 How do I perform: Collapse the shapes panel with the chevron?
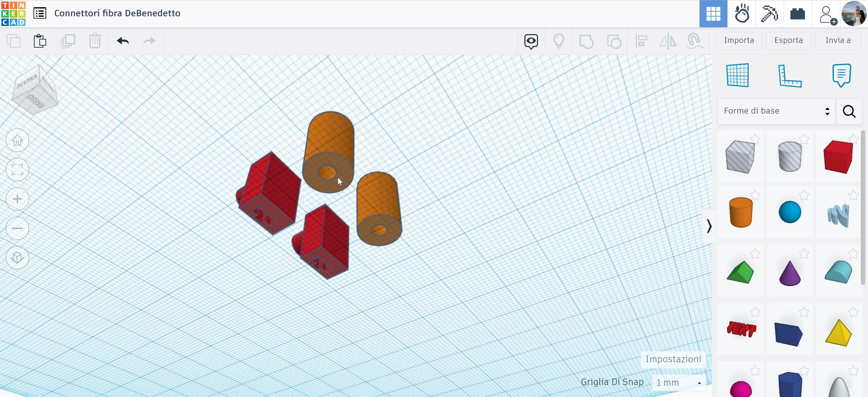[x=709, y=226]
